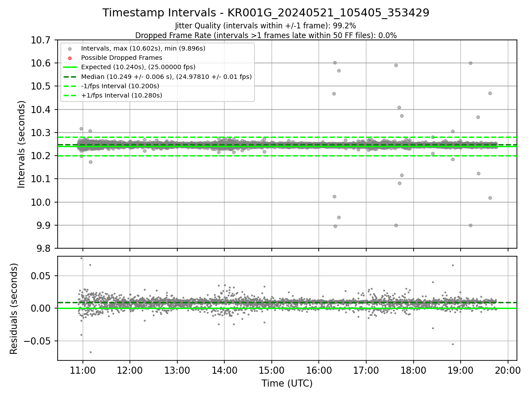Click the "Intervals (seconds)" y-axis label
Screen dimensions: 532x399
tap(22, 144)
